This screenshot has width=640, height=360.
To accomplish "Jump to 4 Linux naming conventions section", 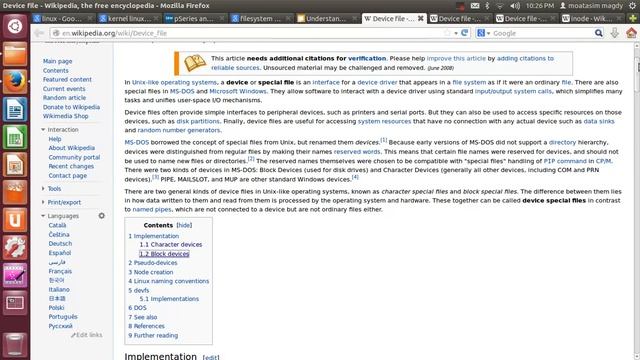I will (169, 281).
